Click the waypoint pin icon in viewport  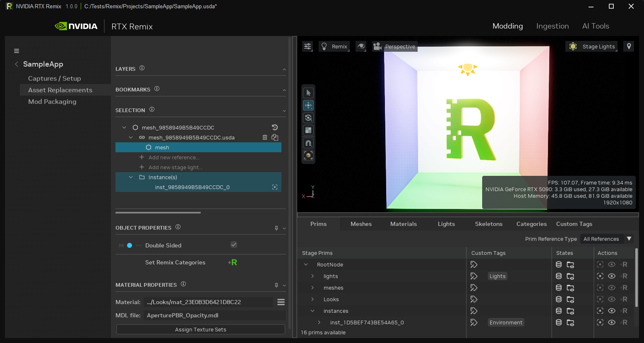(x=629, y=46)
